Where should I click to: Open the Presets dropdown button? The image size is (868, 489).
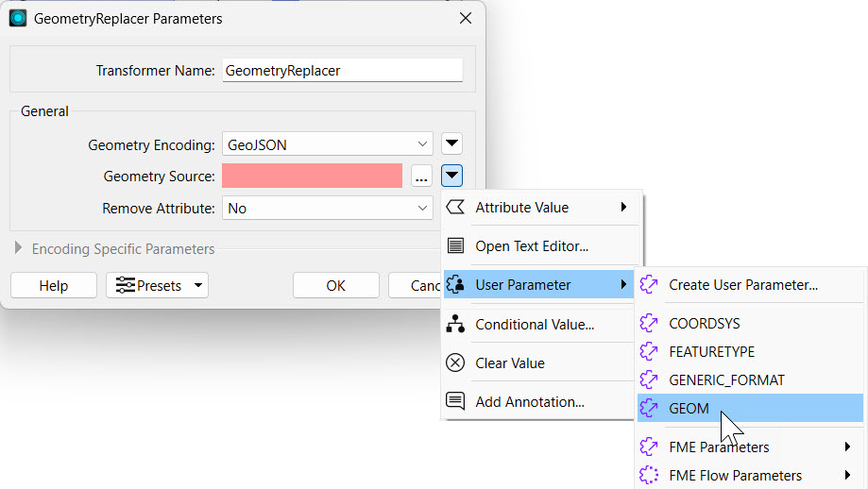157,285
